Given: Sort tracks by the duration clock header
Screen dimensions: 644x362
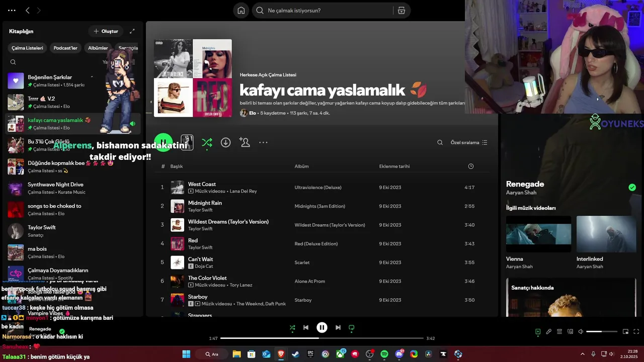Looking at the screenshot, I should [x=471, y=166].
